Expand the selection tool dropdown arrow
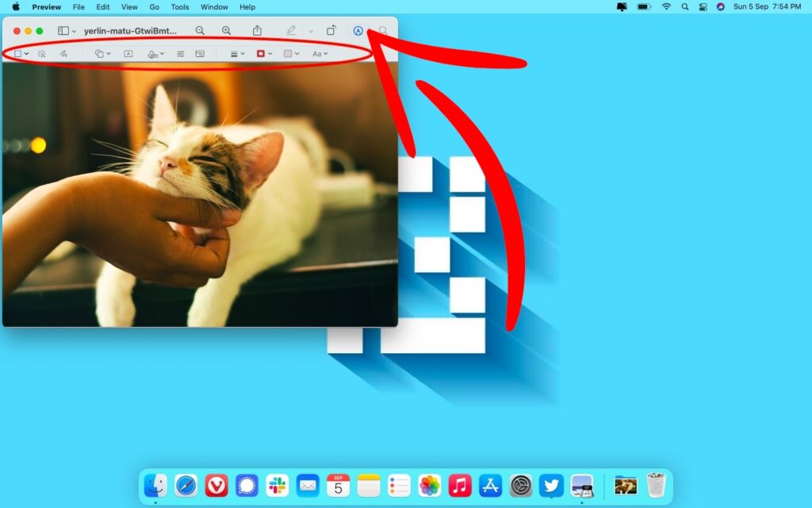 [26, 53]
